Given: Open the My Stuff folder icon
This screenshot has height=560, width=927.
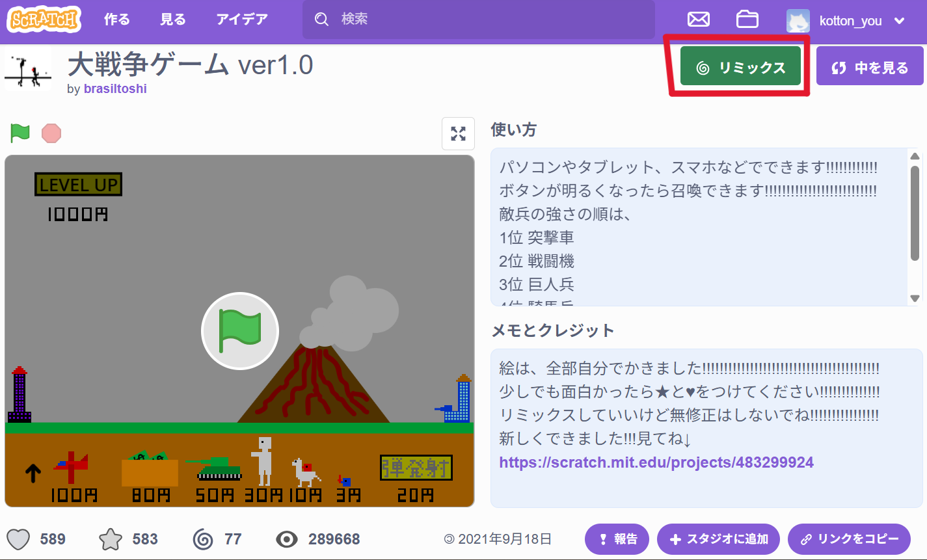Looking at the screenshot, I should click(747, 20).
